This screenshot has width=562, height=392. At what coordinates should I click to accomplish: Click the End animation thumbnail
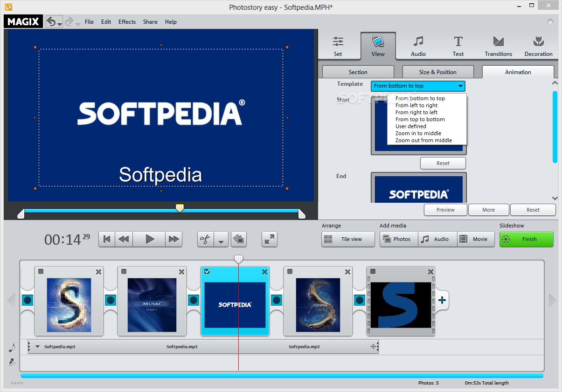[419, 187]
